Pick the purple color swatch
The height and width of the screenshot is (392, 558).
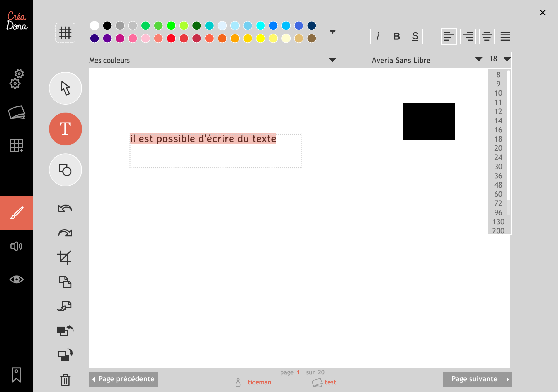click(x=107, y=38)
